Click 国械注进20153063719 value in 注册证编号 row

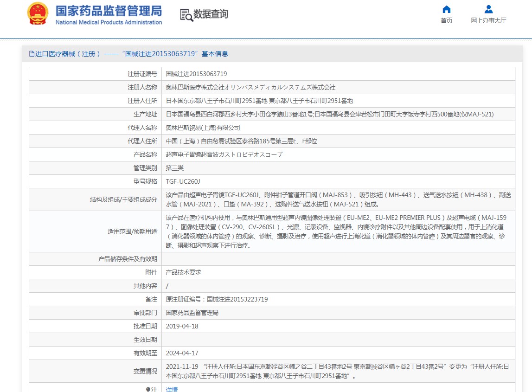(x=197, y=74)
